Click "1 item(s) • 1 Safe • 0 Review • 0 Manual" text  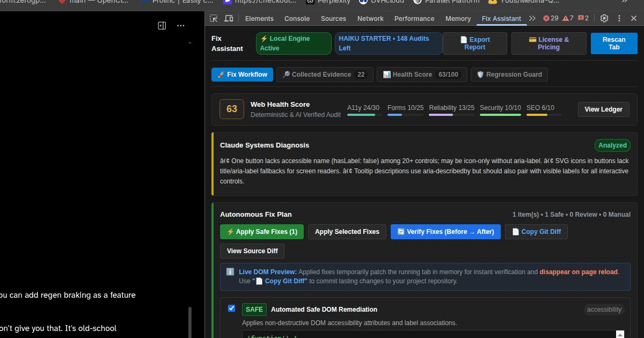572,215
